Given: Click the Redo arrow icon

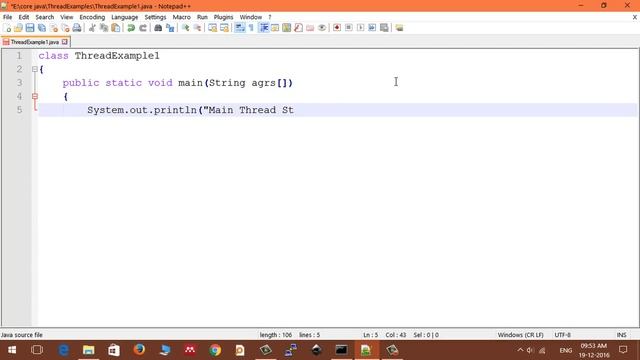Looking at the screenshot, I should [143, 28].
